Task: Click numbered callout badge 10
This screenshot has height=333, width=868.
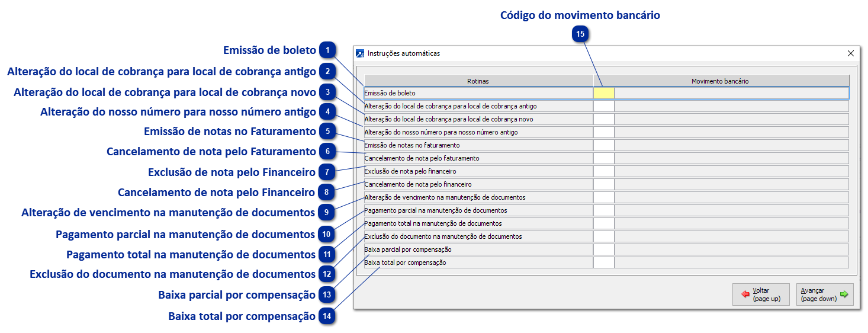Action: pos(327,234)
